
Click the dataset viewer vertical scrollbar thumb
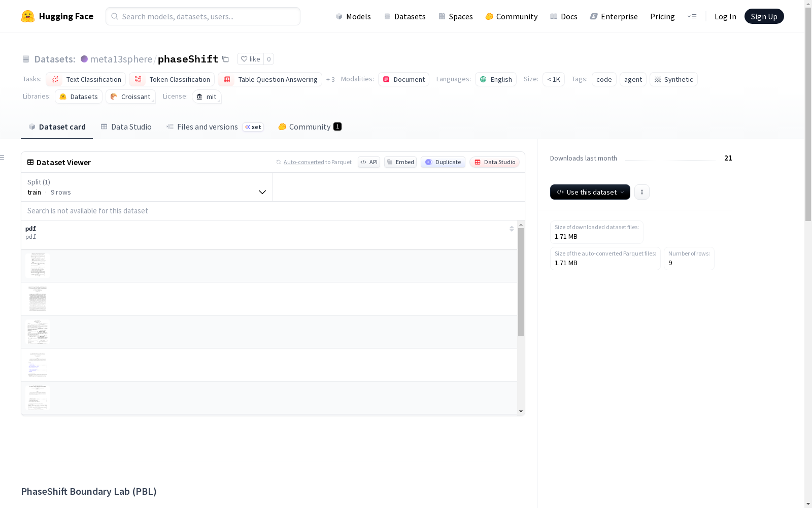521,282
